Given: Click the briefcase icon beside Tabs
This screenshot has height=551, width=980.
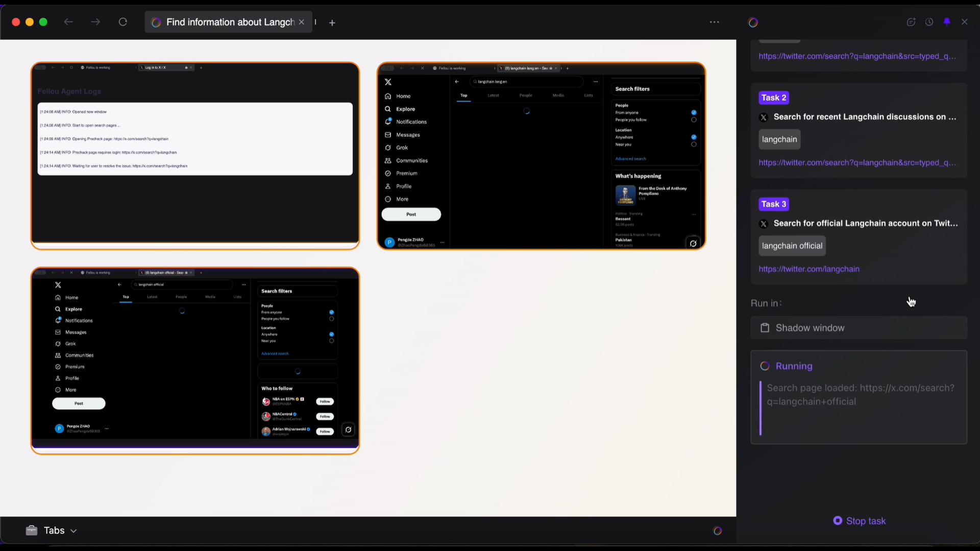Looking at the screenshot, I should [32, 530].
